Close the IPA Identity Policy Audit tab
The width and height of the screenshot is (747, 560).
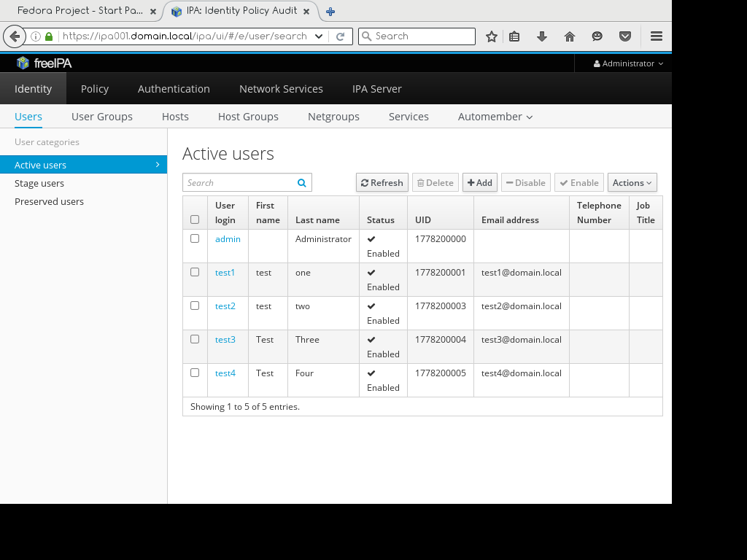point(306,12)
